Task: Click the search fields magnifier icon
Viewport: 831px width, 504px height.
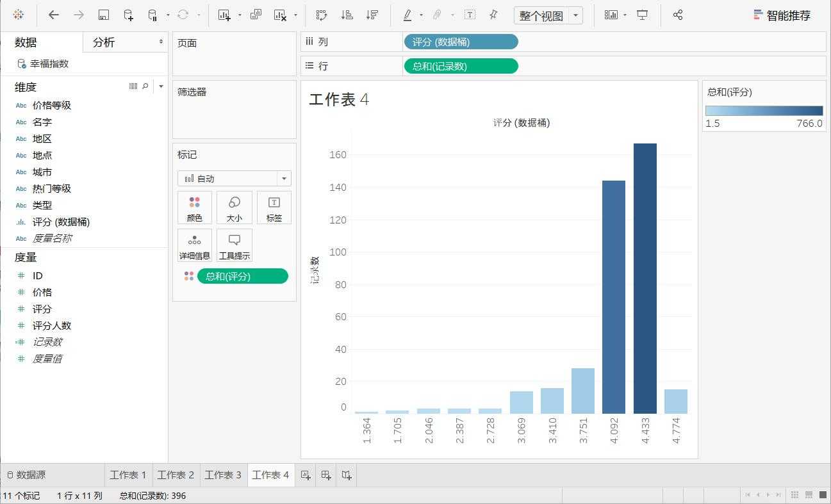Action: (145, 86)
